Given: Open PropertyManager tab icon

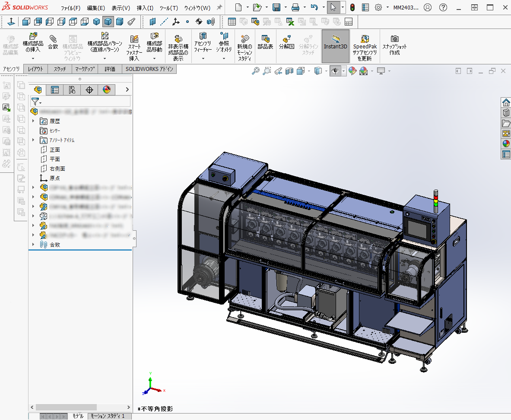Looking at the screenshot, I should (55, 90).
